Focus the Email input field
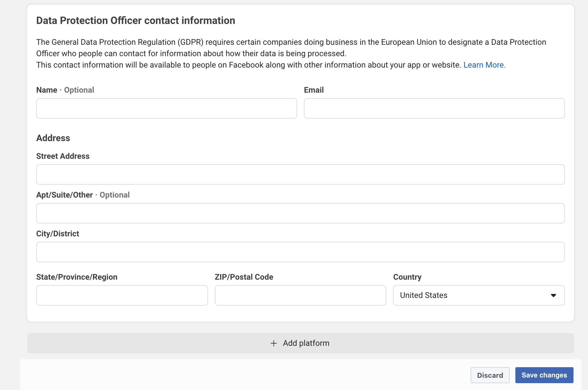588x390 pixels. point(434,108)
